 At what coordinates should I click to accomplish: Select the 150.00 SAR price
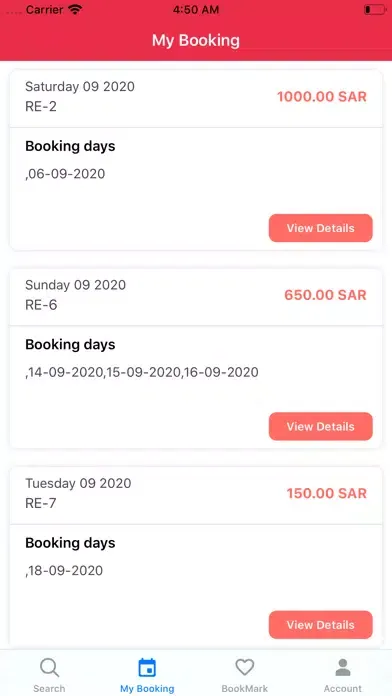327,494
